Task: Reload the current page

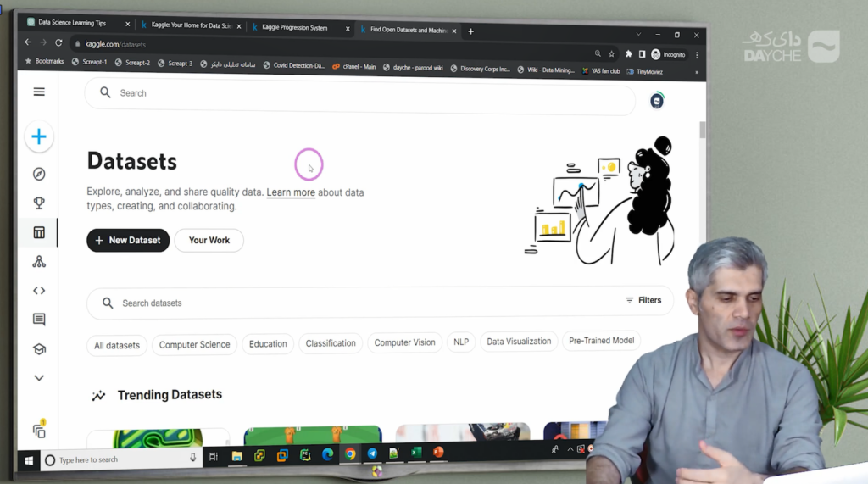Action: [58, 42]
